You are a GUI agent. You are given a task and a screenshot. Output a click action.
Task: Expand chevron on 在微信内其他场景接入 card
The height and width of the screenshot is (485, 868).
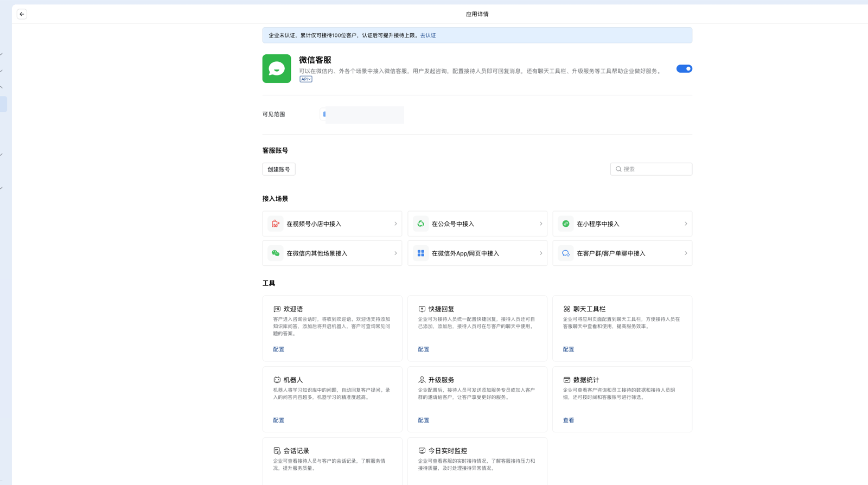[395, 253]
